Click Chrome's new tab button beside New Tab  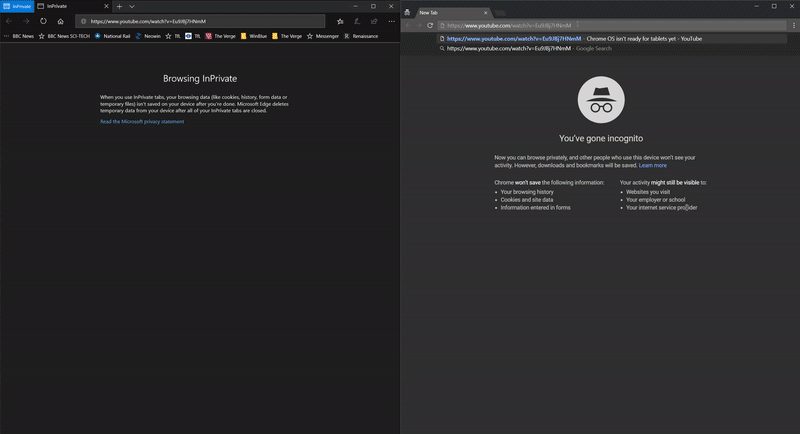pyautogui.click(x=500, y=13)
